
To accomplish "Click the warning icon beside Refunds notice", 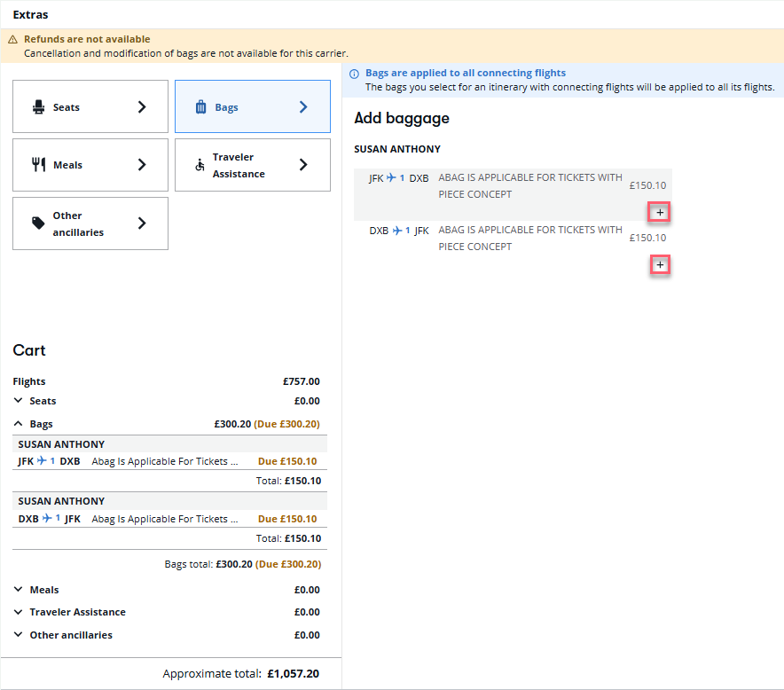I will 12,40.
